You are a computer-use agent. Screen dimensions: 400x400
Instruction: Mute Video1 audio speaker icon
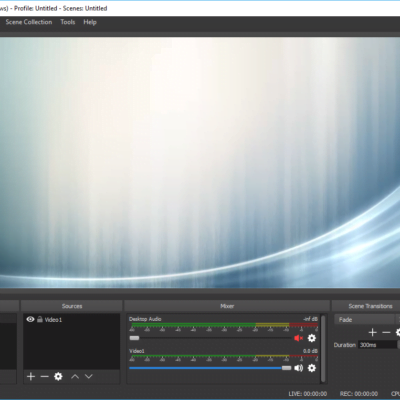pos(299,368)
